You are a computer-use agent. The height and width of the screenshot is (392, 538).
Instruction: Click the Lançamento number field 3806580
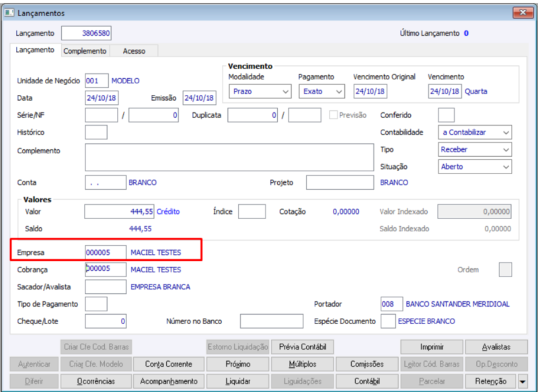point(86,33)
